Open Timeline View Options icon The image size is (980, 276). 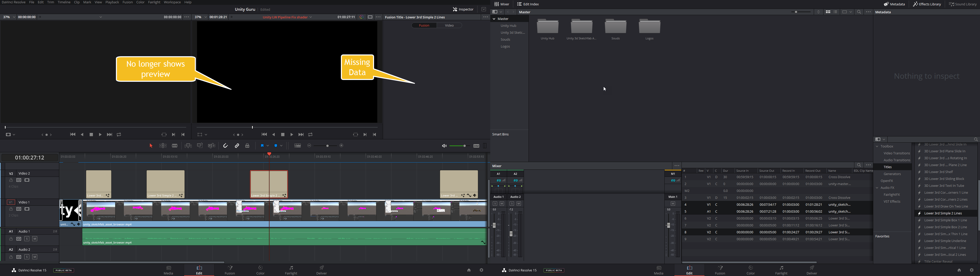pos(298,146)
